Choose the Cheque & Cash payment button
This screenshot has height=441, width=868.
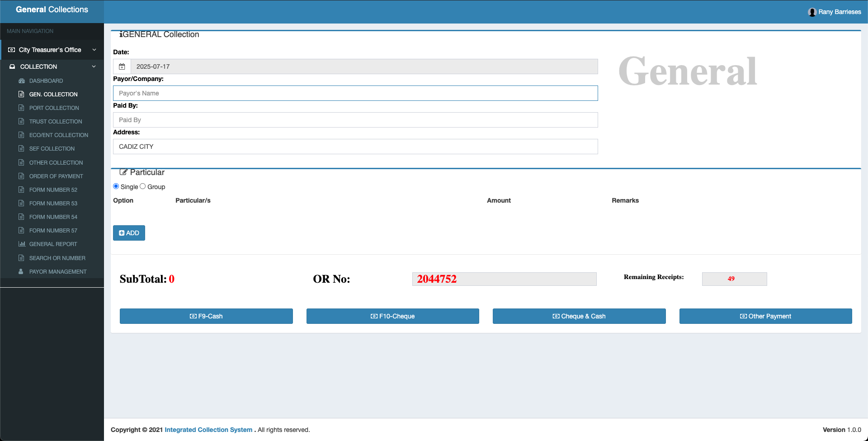click(x=579, y=316)
